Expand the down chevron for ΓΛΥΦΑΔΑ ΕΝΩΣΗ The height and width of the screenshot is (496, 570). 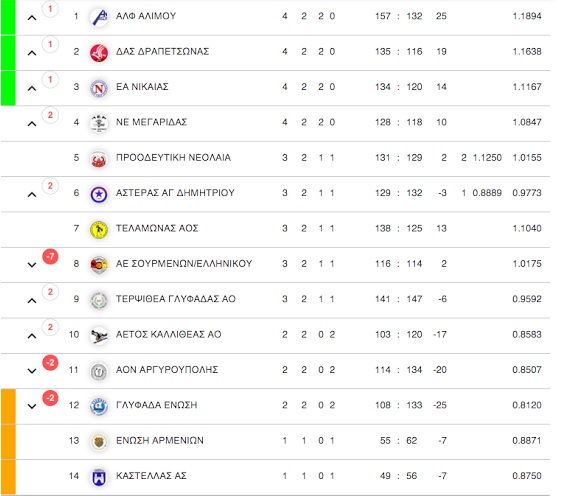point(32,406)
